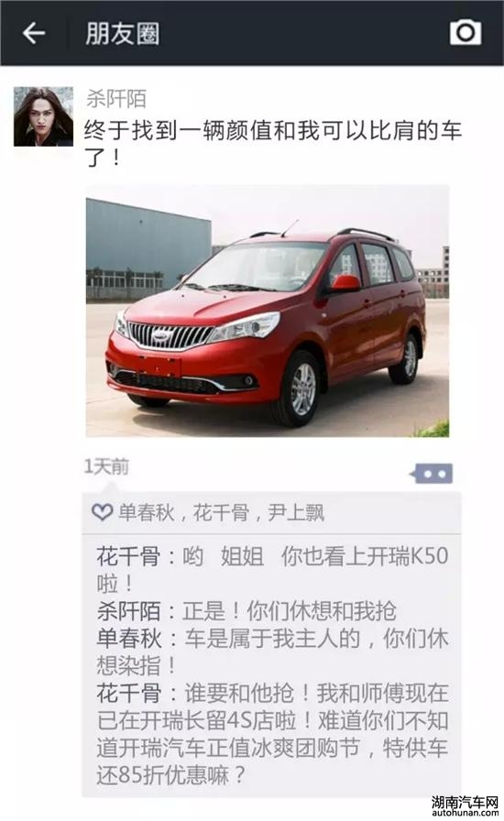Open the comment and like bubble button

coord(432,474)
